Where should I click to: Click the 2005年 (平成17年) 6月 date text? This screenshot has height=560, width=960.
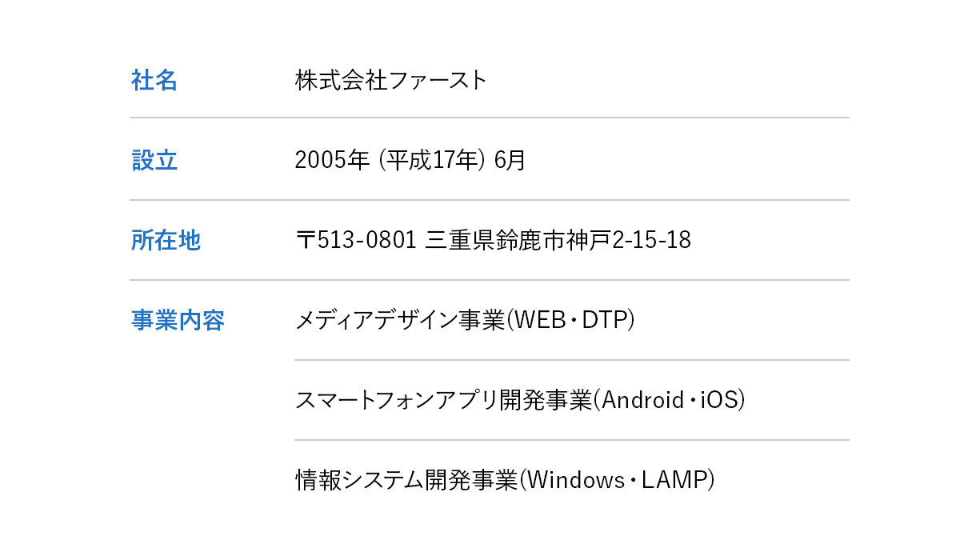[x=410, y=160]
